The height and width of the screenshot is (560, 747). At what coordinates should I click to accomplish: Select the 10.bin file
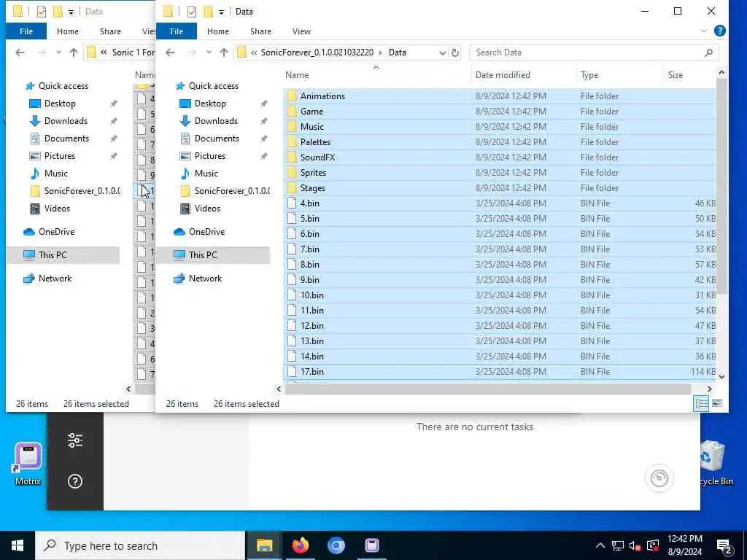coord(499,295)
